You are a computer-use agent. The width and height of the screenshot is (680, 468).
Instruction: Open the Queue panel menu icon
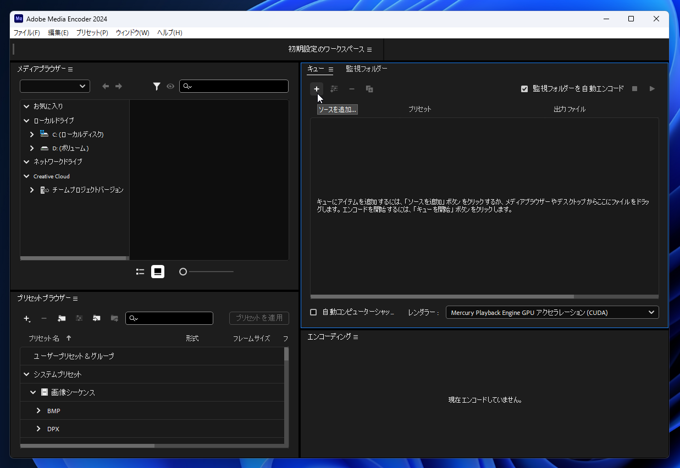pyautogui.click(x=330, y=69)
